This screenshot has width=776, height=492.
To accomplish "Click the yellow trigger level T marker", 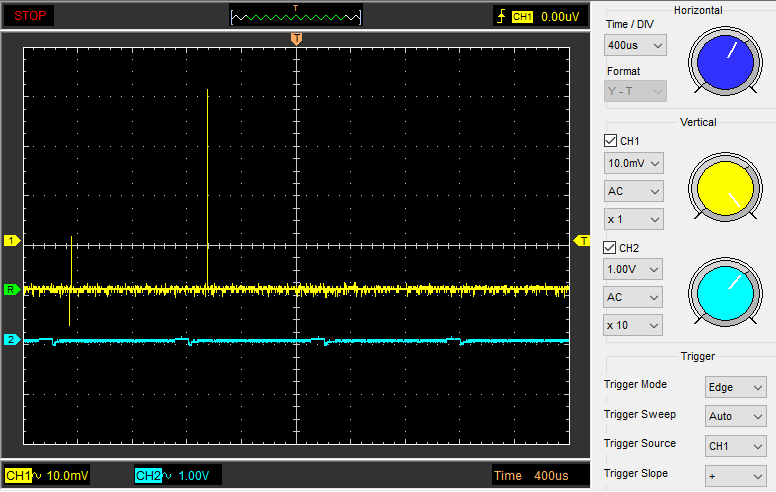I will (x=581, y=241).
